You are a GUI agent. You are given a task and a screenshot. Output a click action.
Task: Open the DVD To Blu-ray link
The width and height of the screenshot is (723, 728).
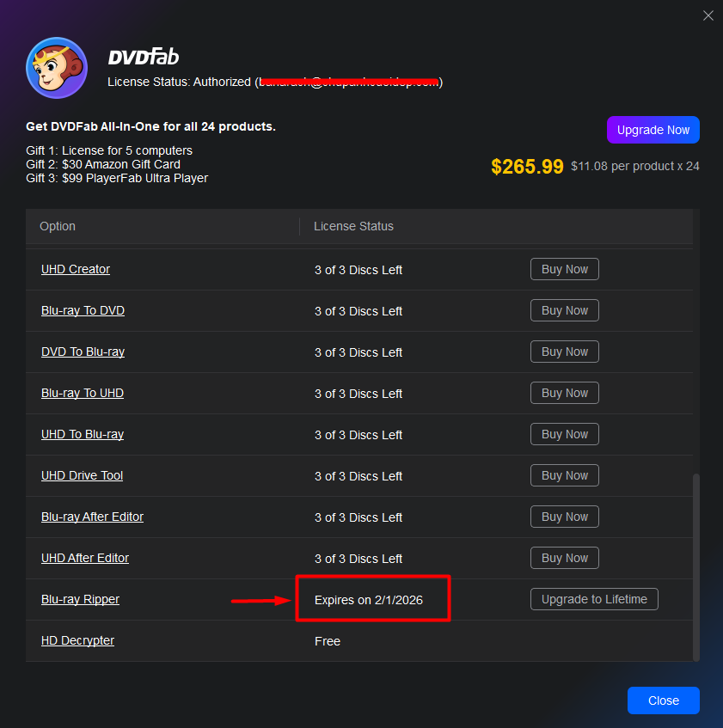tap(83, 352)
